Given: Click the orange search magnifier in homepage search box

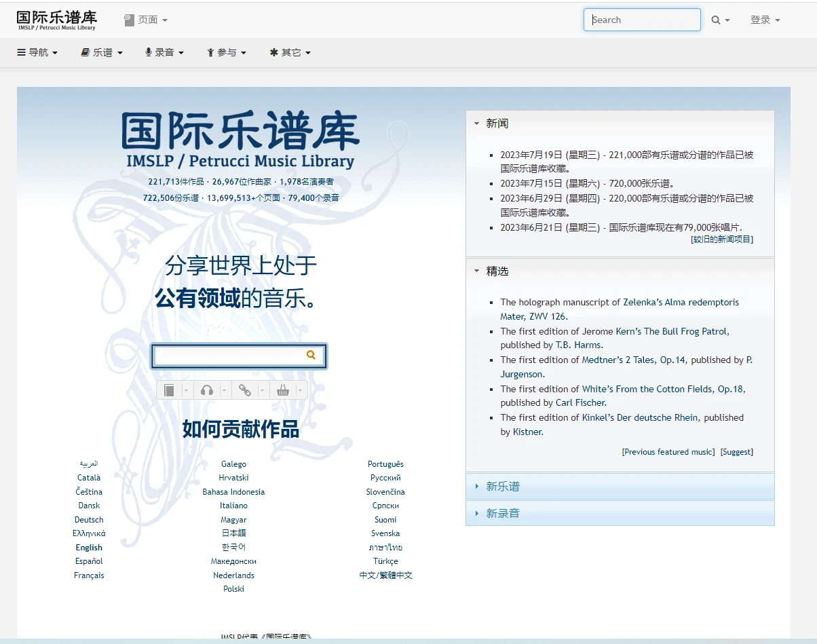Looking at the screenshot, I should pyautogui.click(x=311, y=355).
